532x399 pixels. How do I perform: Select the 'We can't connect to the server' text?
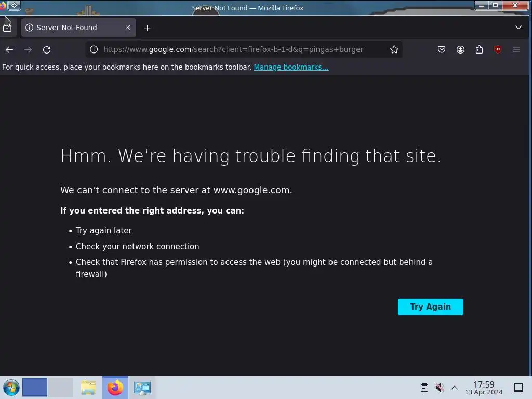176,190
